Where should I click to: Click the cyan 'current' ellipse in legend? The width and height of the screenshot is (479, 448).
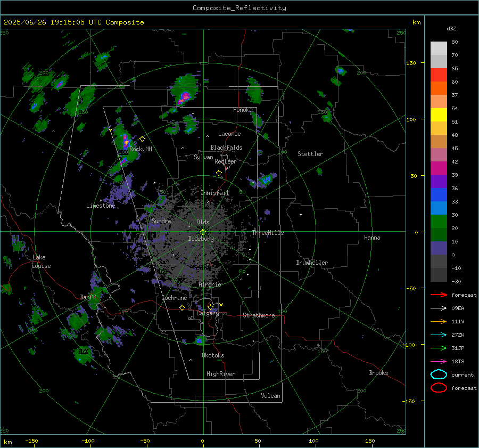coord(439,374)
